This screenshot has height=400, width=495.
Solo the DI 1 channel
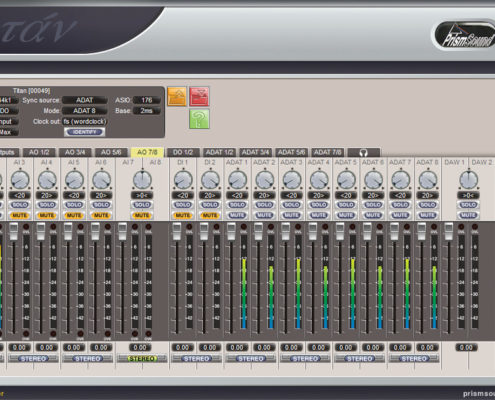pyautogui.click(x=183, y=205)
